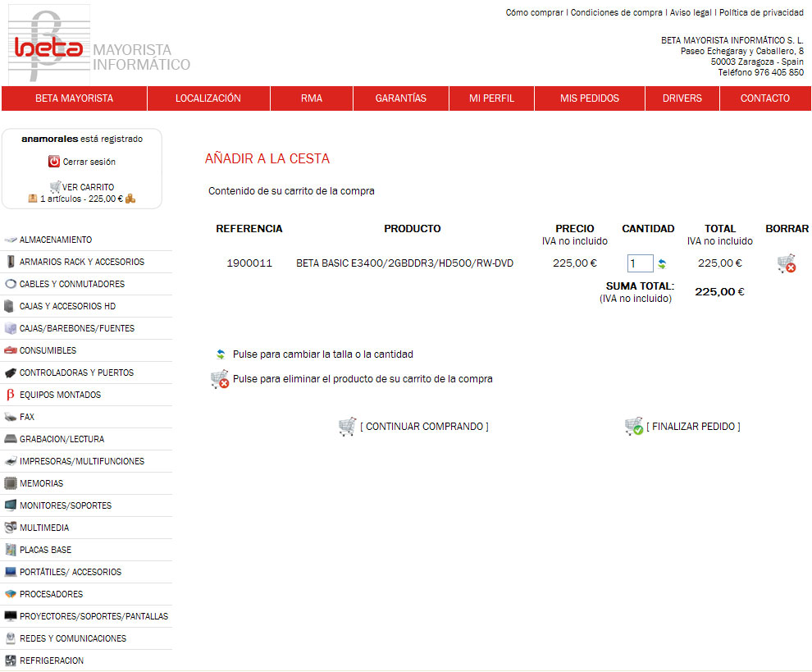Click the reference number 1900011
Viewport: 812px width, 672px height.
coord(249,263)
